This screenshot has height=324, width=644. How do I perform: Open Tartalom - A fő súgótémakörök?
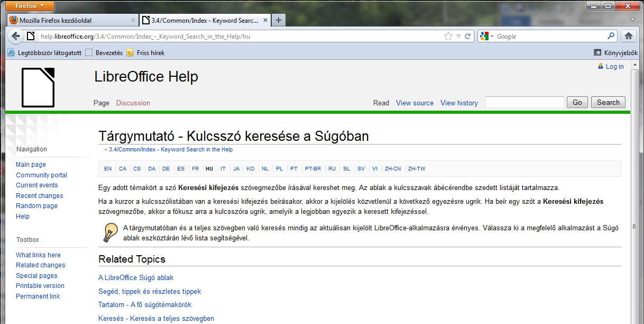coord(145,305)
